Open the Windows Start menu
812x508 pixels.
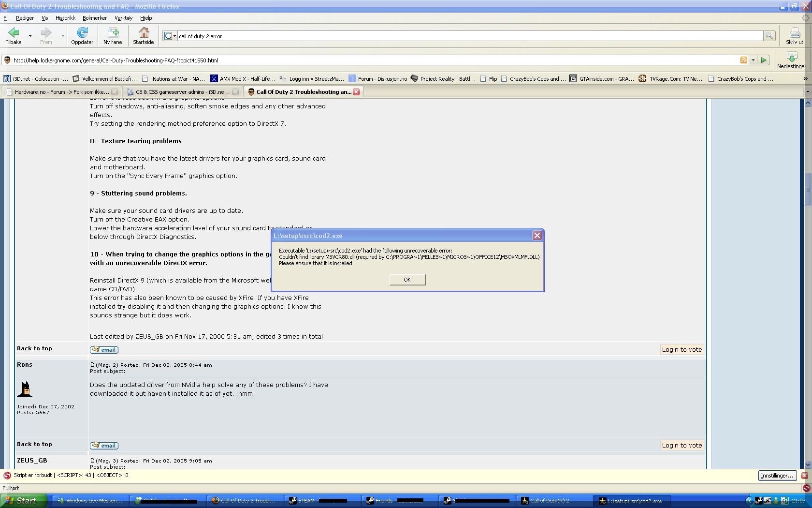(24, 501)
